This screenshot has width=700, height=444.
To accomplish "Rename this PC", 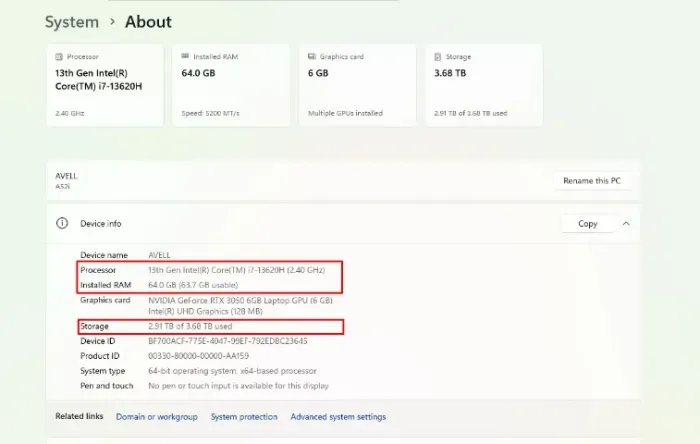I will 592,181.
